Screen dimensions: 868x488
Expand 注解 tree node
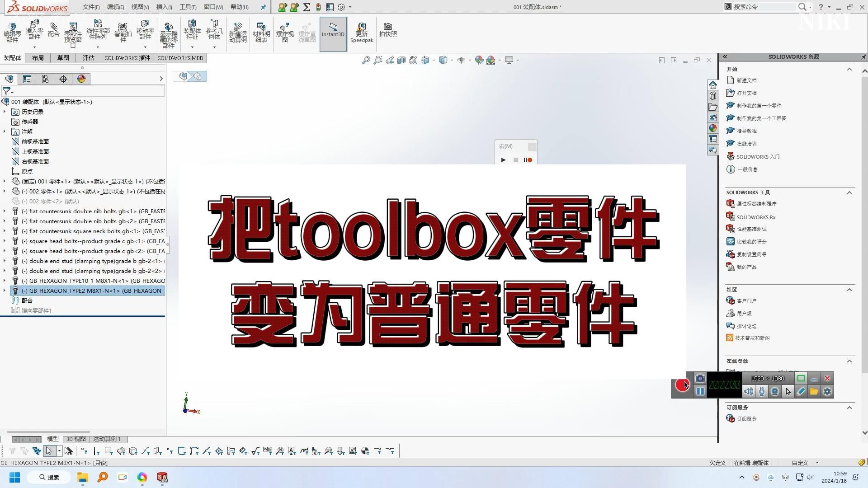(x=5, y=131)
